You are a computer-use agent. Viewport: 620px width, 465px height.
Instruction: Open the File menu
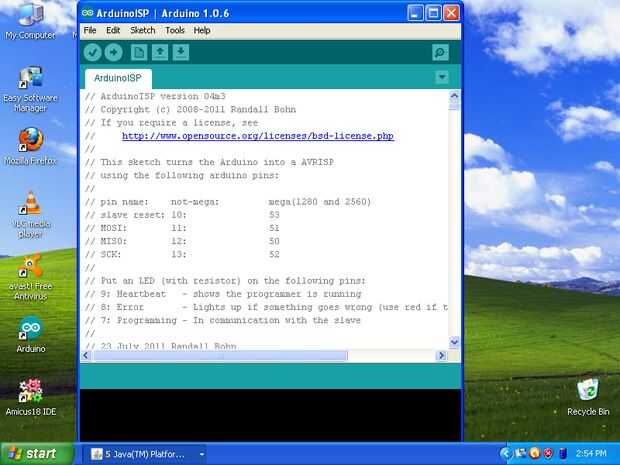(90, 30)
